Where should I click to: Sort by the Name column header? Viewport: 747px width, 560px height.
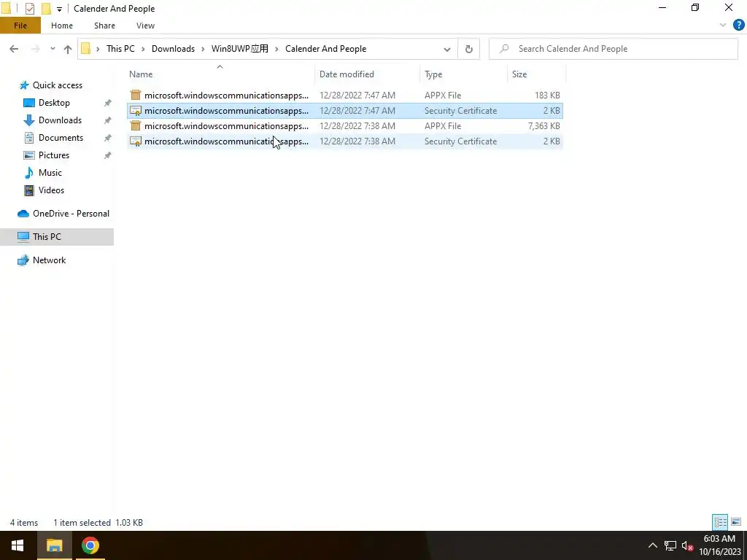coord(220,74)
